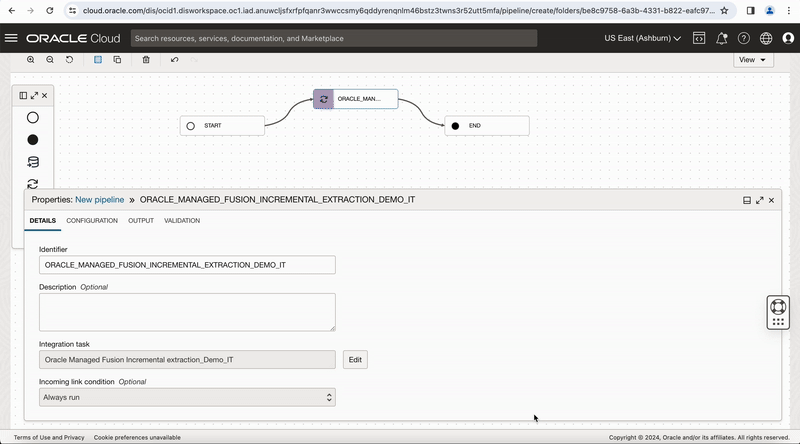
Task: Select the END node on canvas
Action: tap(487, 126)
